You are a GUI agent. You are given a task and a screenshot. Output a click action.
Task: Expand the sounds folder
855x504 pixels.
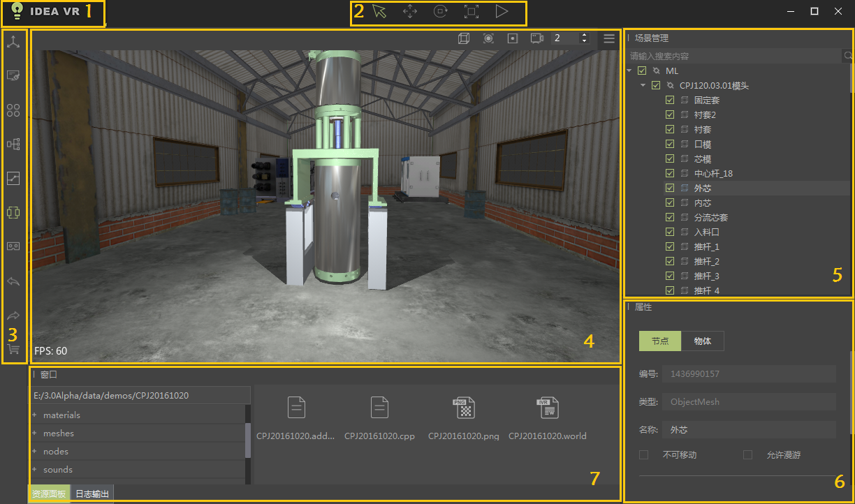[x=34, y=469]
